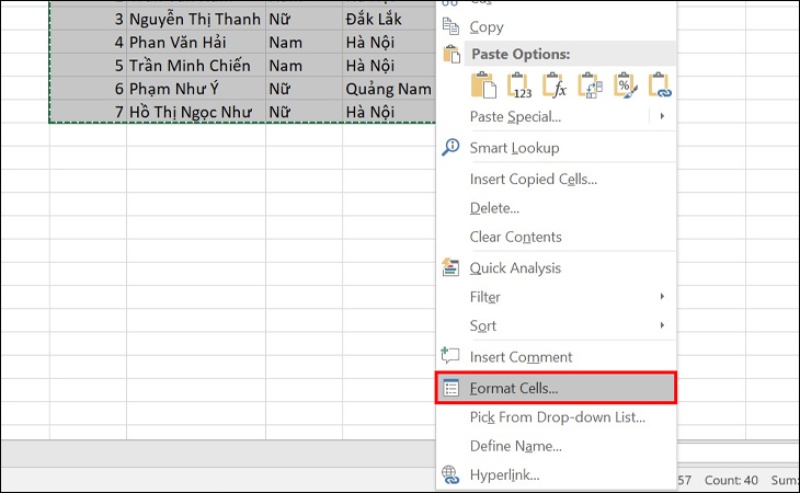Open Quick Analysis menu entry
This screenshot has width=800, height=493.
coord(556,268)
